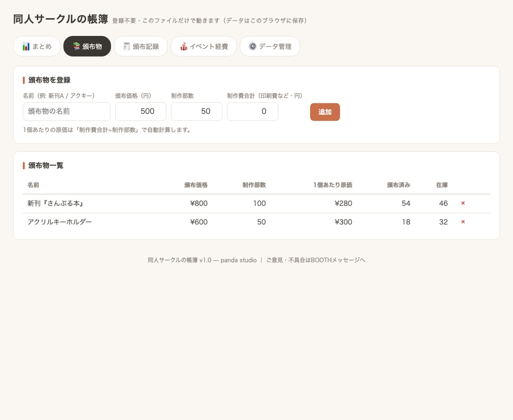Delete the アクリルキーホルダー row
The height and width of the screenshot is (420, 513).
463,222
